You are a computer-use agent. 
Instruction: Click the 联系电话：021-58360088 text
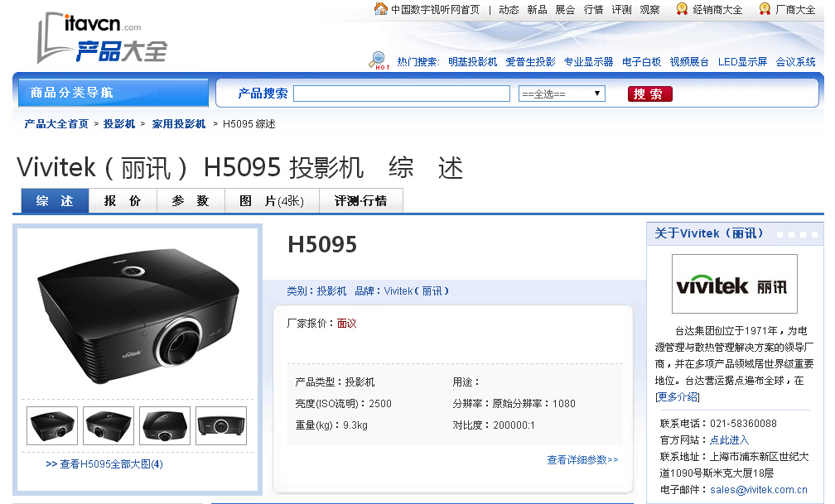point(718,423)
